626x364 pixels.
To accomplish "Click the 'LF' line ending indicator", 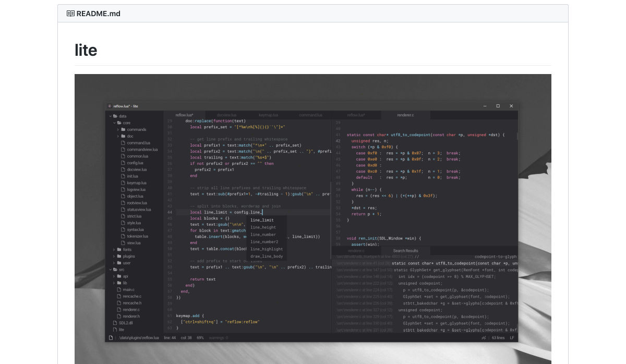I will click(x=512, y=338).
